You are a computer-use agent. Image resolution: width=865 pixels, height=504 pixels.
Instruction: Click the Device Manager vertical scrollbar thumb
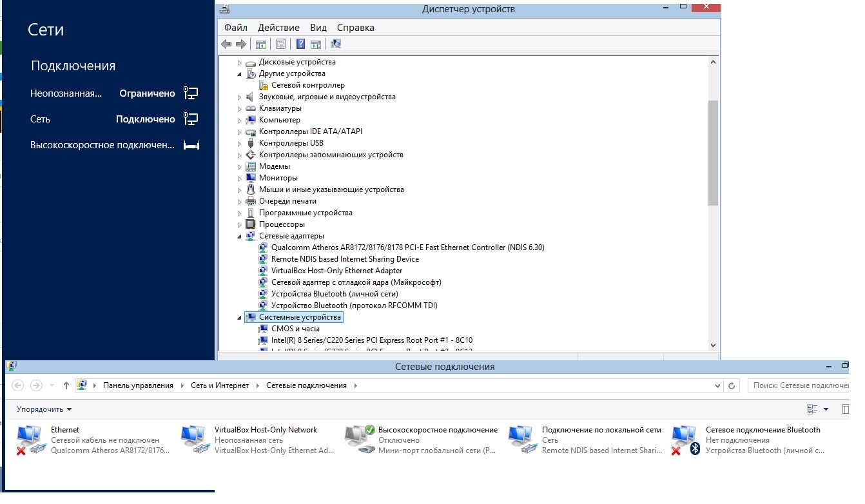[x=713, y=152]
